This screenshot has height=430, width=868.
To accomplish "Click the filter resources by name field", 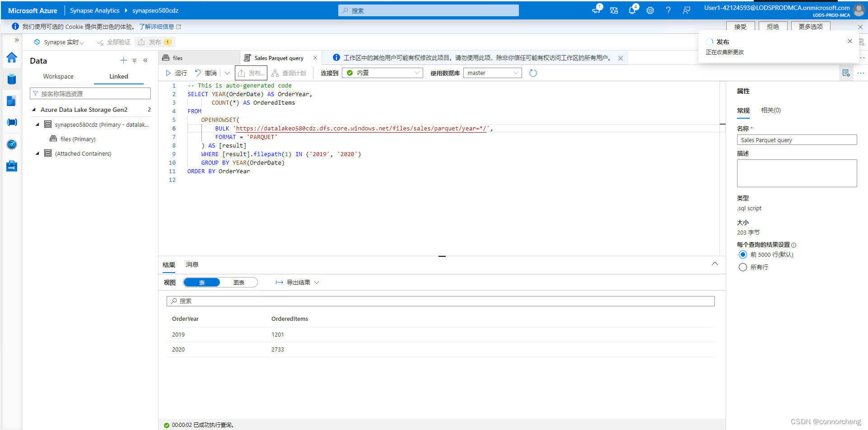I will (90, 93).
